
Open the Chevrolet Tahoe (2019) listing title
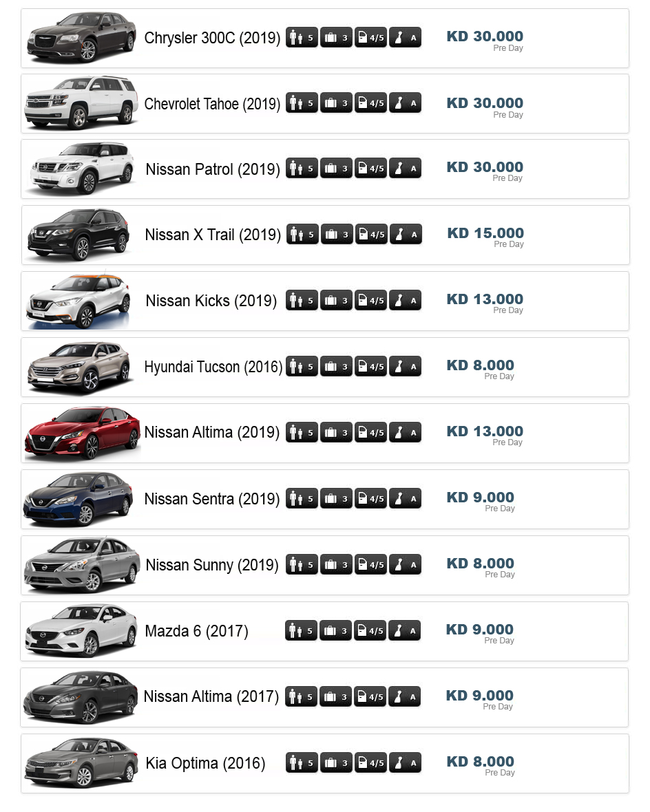pyautogui.click(x=212, y=104)
